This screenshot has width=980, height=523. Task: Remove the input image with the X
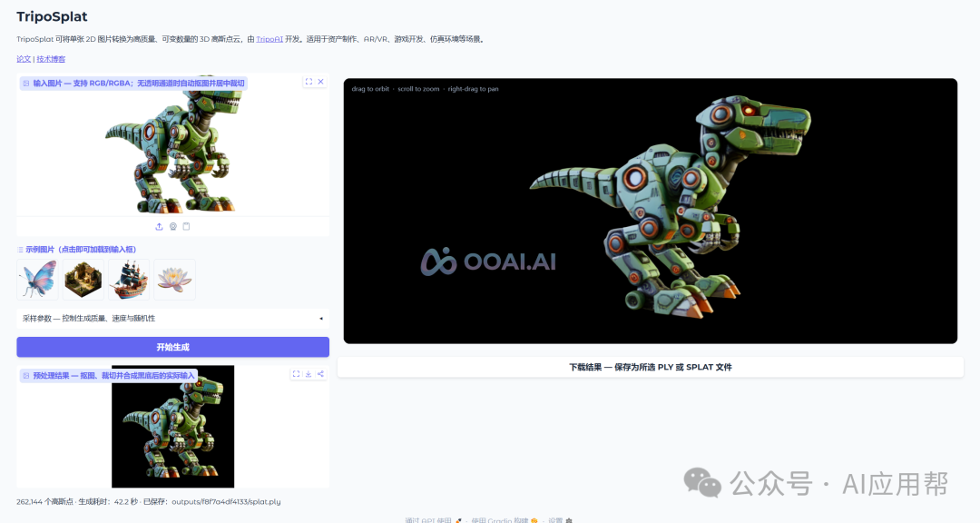(320, 82)
